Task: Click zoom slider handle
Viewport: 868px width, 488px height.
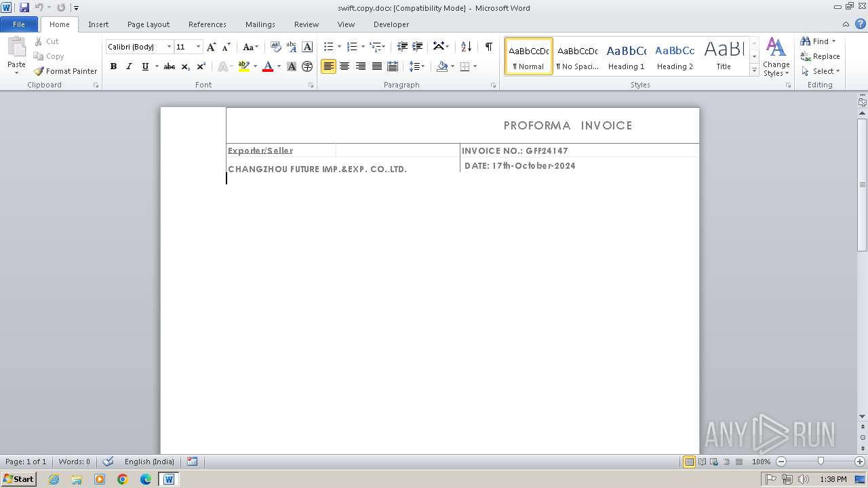Action: [x=821, y=462]
